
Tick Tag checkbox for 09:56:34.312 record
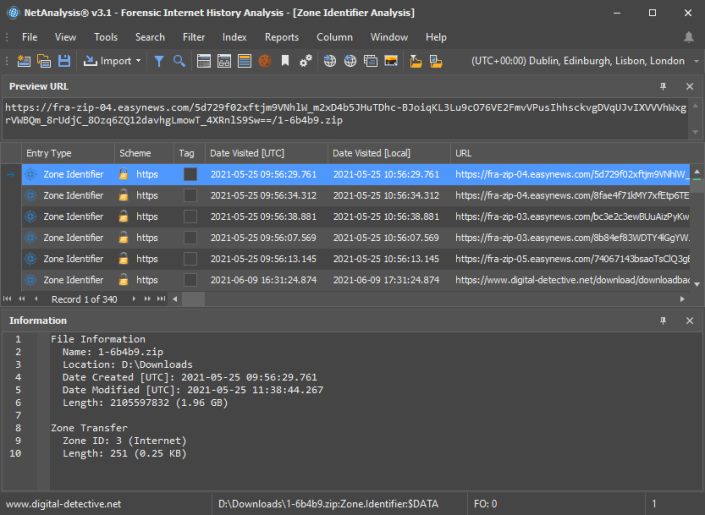click(190, 195)
